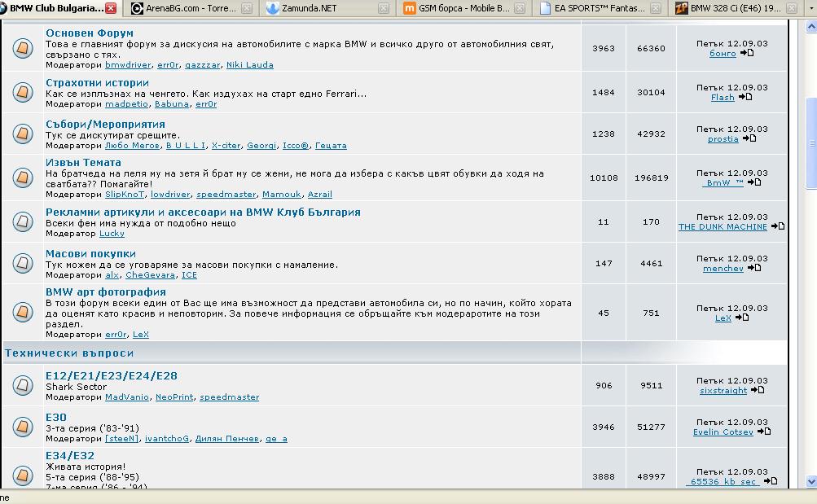Open the BMW 328 Ci (E46) tab
Viewport: 817px width, 504px height.
point(736,8)
